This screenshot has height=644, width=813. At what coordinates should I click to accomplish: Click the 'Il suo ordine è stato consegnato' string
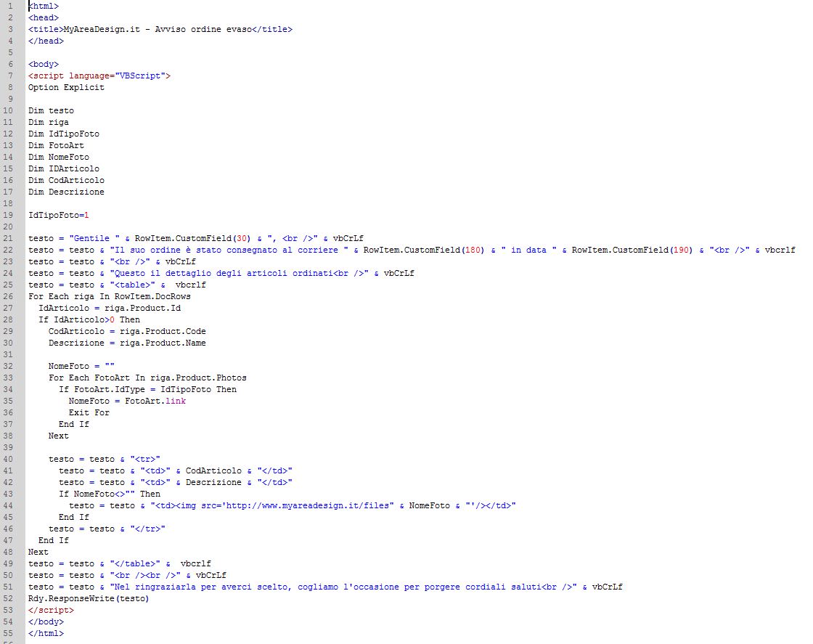click(229, 250)
